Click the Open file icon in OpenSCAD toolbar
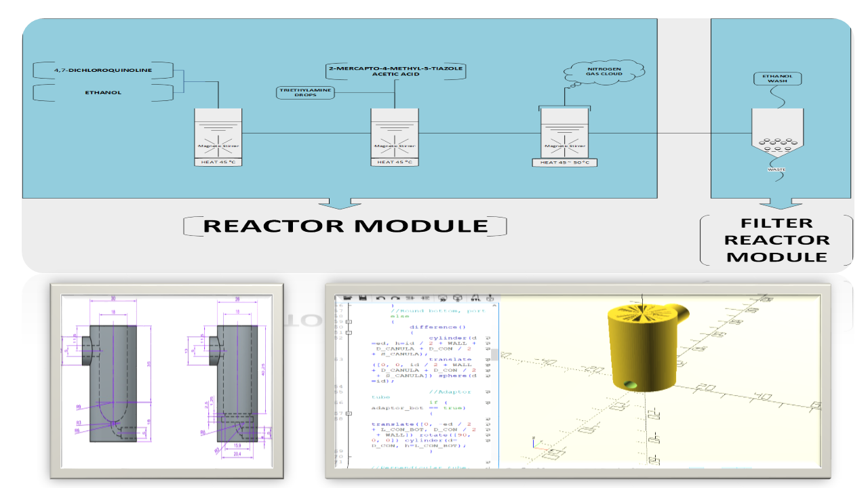This screenshot has width=868, height=488. 347,298
